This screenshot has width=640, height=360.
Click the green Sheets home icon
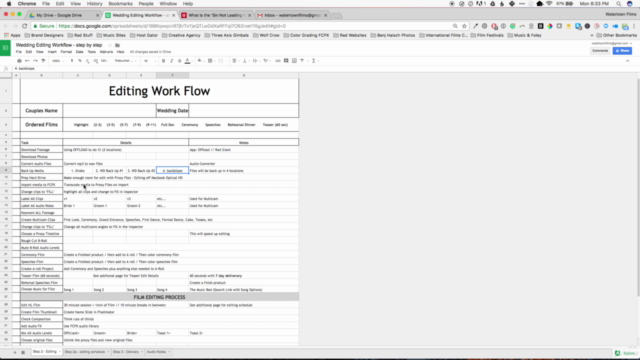(5, 48)
